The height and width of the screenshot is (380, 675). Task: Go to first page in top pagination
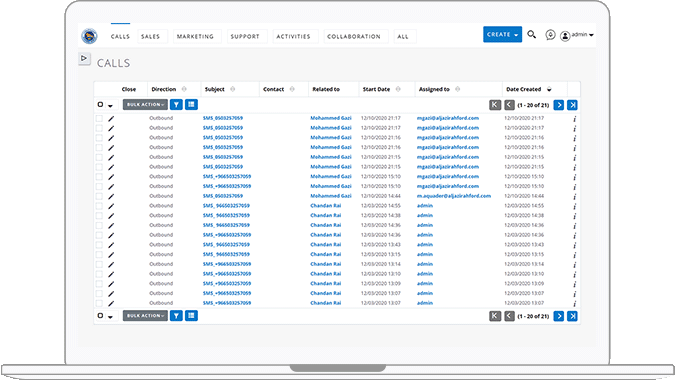pyautogui.click(x=495, y=105)
